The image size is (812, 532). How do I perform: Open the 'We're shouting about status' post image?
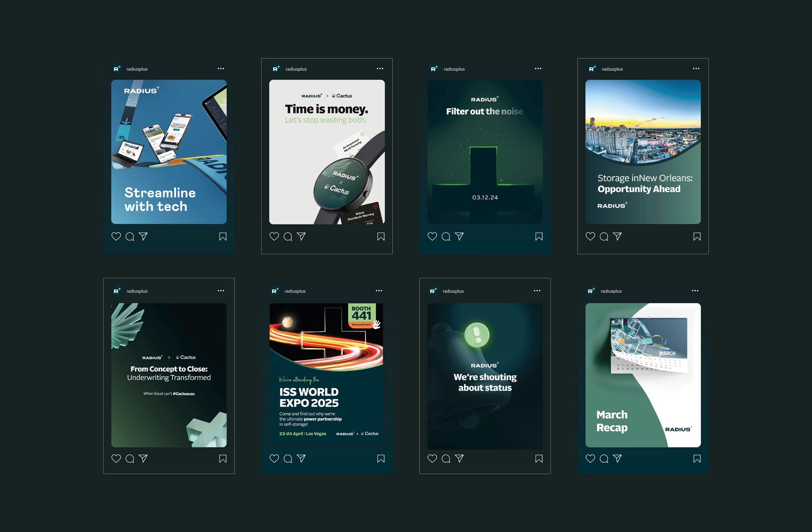[x=485, y=376]
